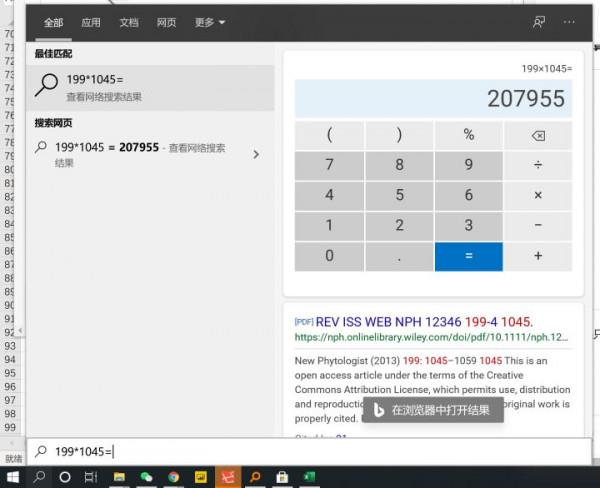Open the 应用 search tab
This screenshot has width=600, height=488.
(x=91, y=23)
